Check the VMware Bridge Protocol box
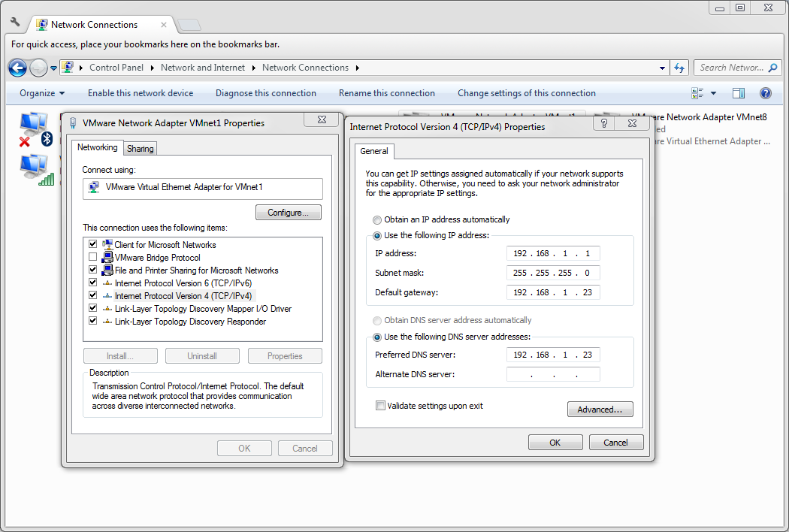 click(92, 257)
